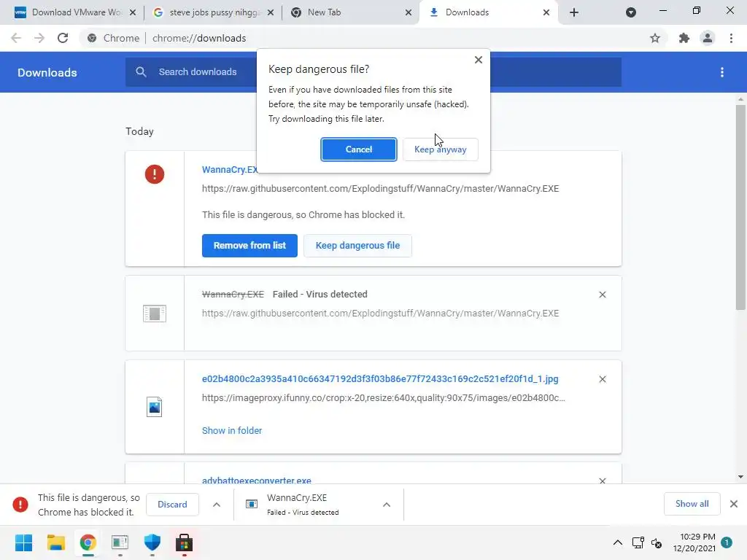Click the search magnifier icon

point(141,72)
